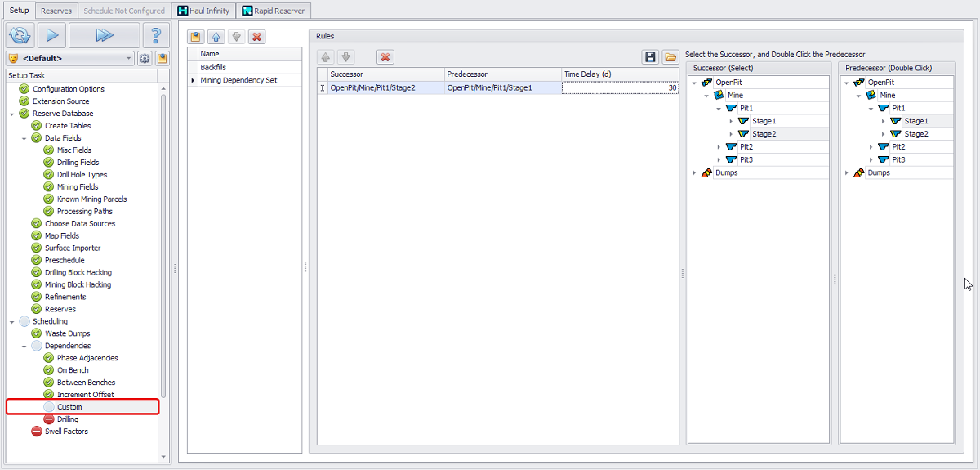Viewport: 980px width, 470px height.
Task: Collapse the Data Fields tree node
Action: tap(24, 138)
